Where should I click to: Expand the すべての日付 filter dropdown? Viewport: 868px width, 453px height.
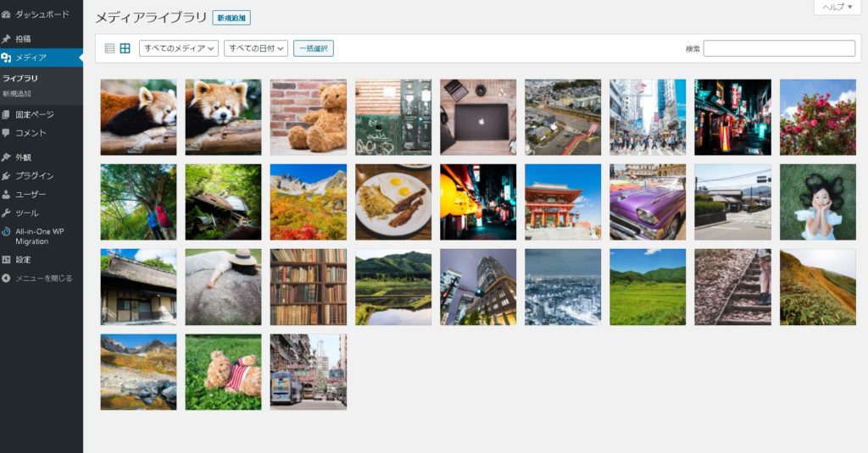pos(256,48)
